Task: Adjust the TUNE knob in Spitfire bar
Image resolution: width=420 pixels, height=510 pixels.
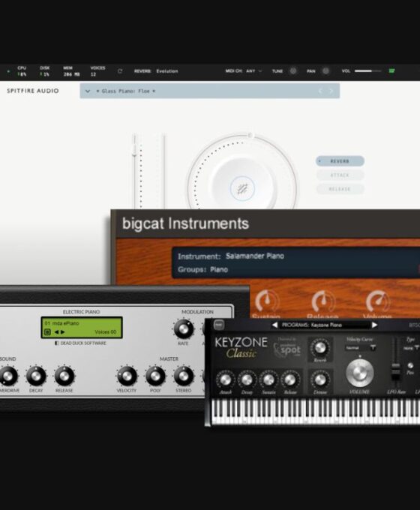Action: click(x=293, y=70)
